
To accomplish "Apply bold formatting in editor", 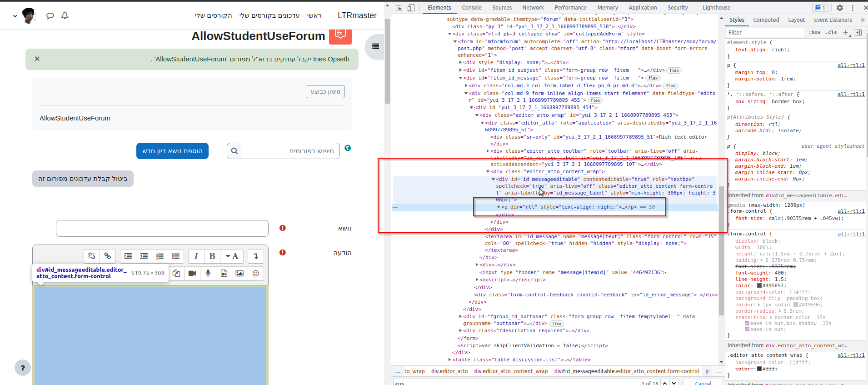I will pyautogui.click(x=212, y=256).
